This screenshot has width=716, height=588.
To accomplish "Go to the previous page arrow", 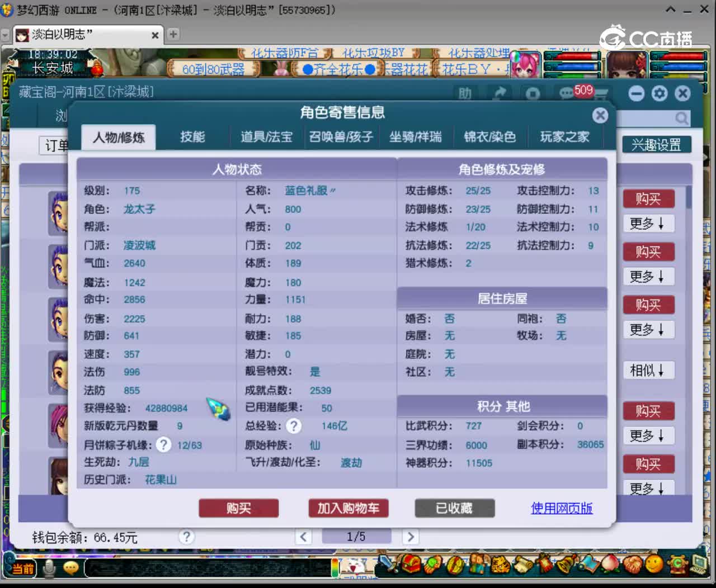I will pyautogui.click(x=304, y=537).
